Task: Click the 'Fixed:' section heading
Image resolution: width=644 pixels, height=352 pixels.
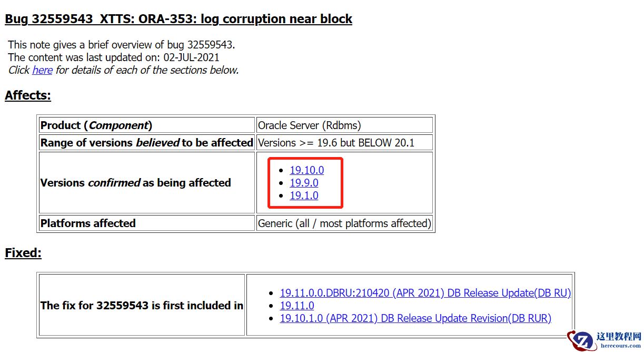Action: (x=23, y=253)
